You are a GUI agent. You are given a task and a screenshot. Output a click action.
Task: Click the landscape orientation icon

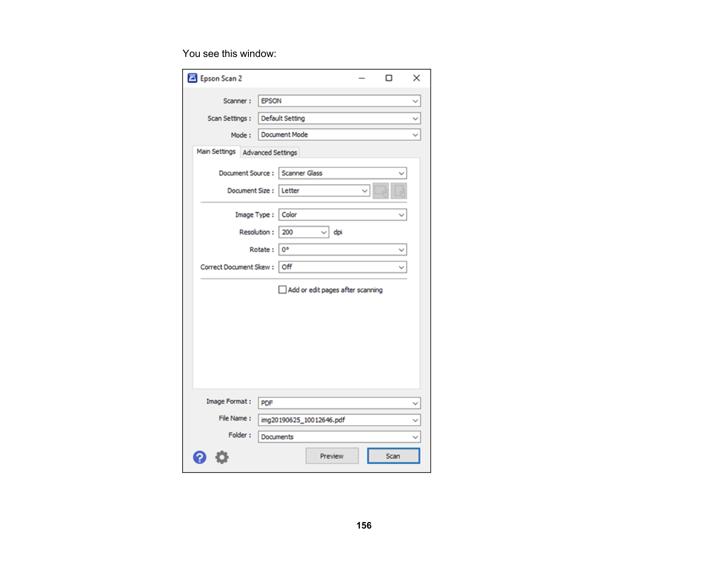381,191
